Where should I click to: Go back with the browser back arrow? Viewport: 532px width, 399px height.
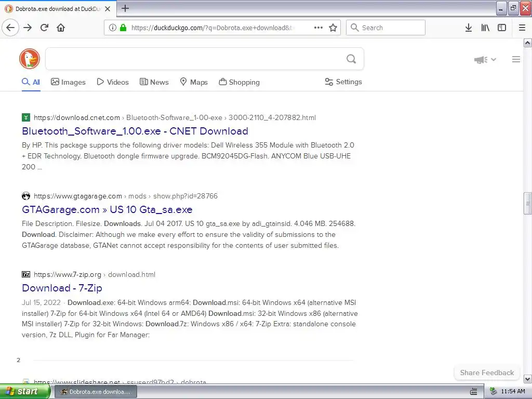tap(10, 28)
